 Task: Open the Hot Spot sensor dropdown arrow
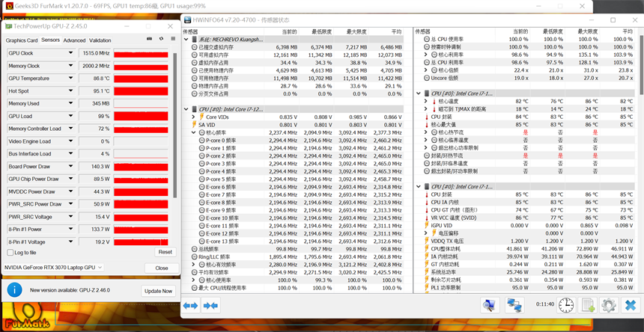pyautogui.click(x=70, y=91)
